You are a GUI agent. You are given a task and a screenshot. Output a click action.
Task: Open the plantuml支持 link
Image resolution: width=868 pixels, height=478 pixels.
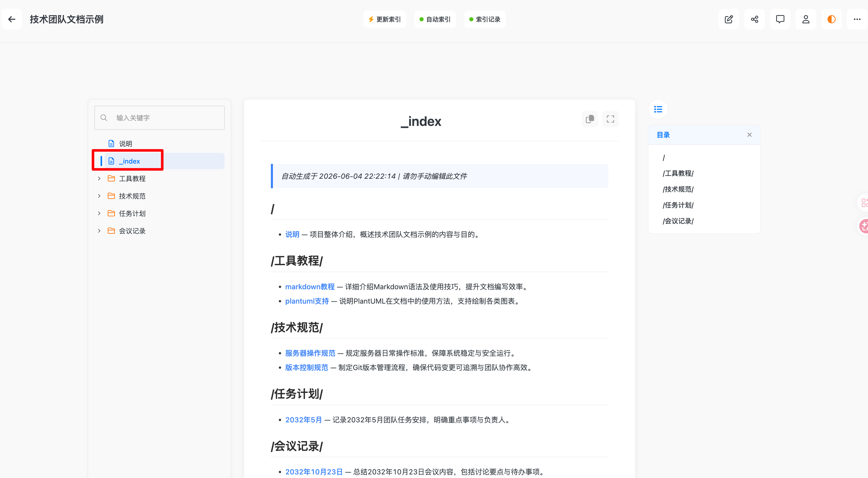click(x=307, y=301)
